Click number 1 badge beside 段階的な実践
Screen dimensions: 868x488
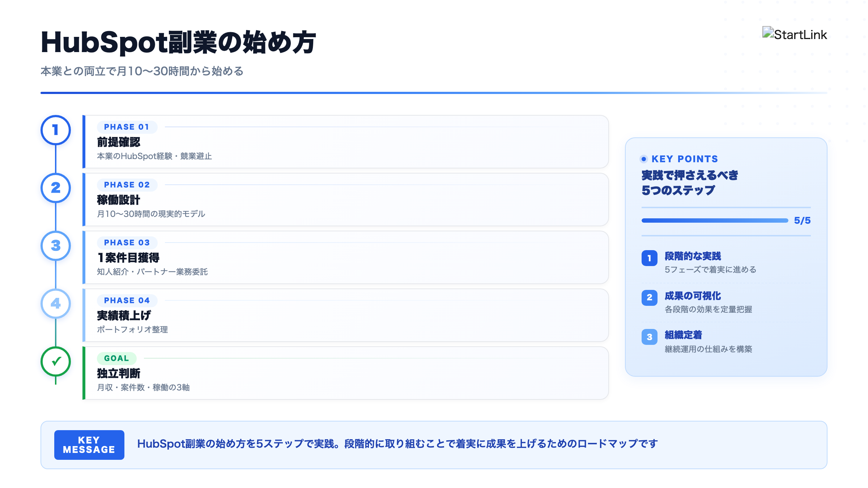(x=650, y=258)
